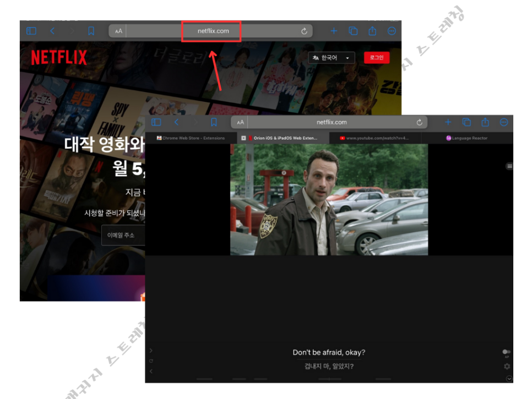
Task: Jump to next subtitle with right chevron
Action: [x=151, y=351]
